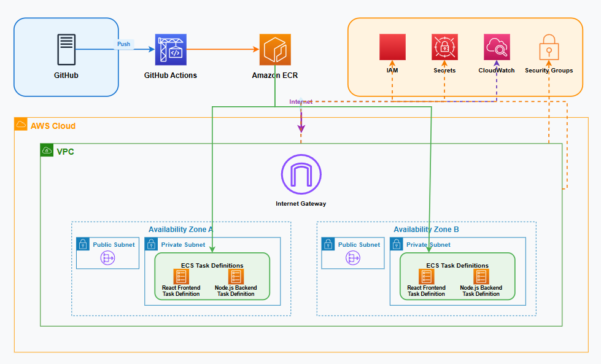Screen dimensions: 601x364
Task: Select the Secrets Manager icon
Action: click(x=444, y=46)
